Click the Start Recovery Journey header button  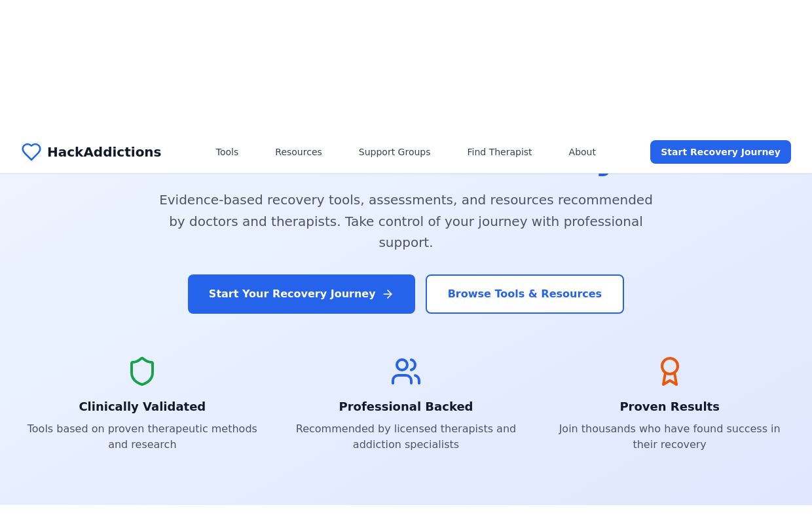pyautogui.click(x=720, y=152)
